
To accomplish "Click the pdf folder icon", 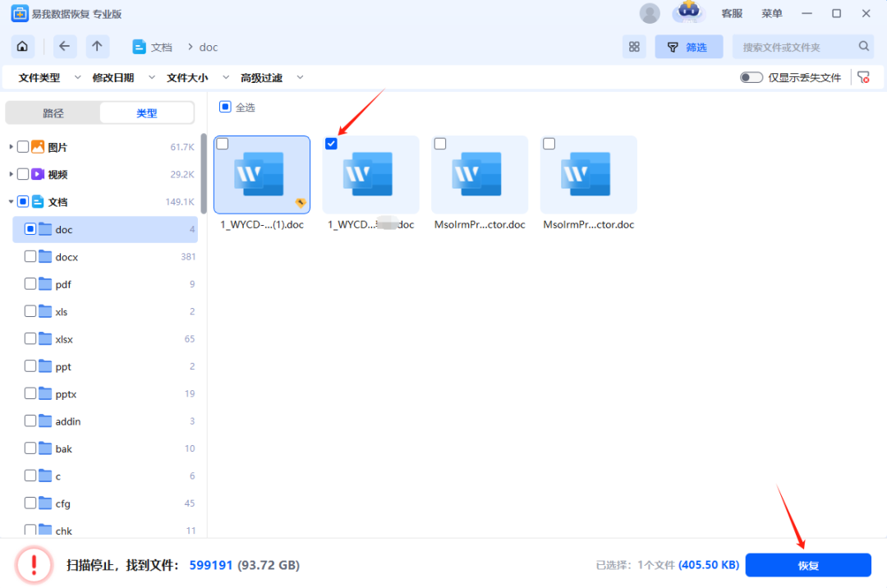I will point(45,284).
